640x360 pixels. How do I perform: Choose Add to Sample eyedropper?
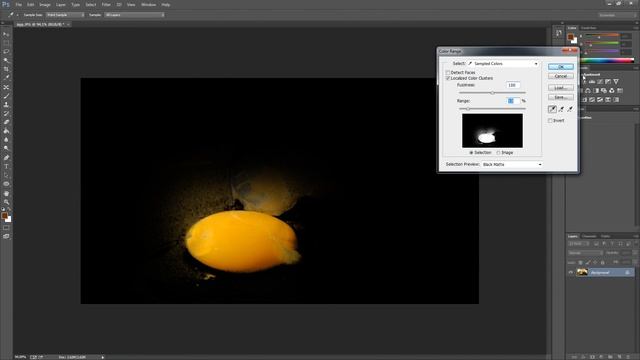tap(561, 109)
